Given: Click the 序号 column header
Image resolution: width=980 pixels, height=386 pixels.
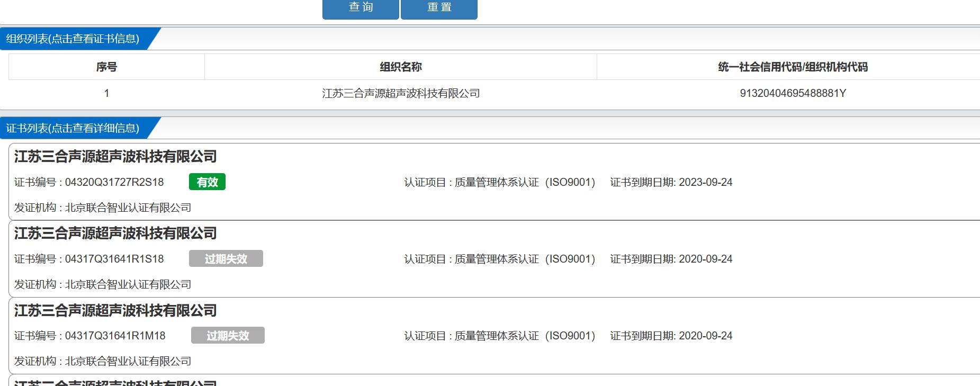Looking at the screenshot, I should (x=106, y=67).
